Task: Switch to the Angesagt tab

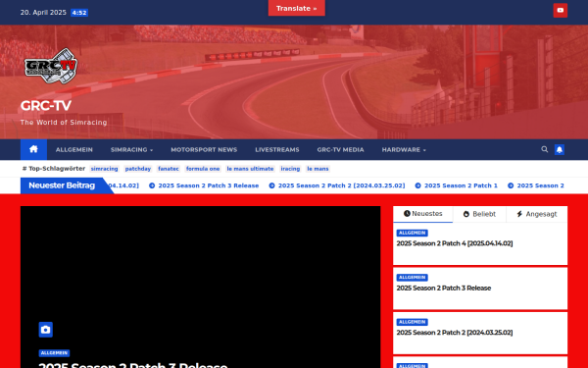Action: tap(537, 214)
